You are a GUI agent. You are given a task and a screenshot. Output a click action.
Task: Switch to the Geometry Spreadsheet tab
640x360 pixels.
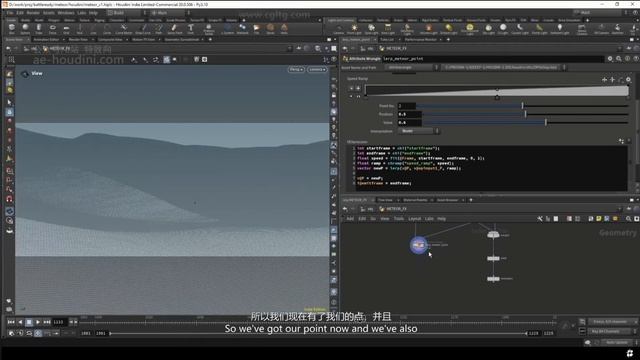[181, 40]
